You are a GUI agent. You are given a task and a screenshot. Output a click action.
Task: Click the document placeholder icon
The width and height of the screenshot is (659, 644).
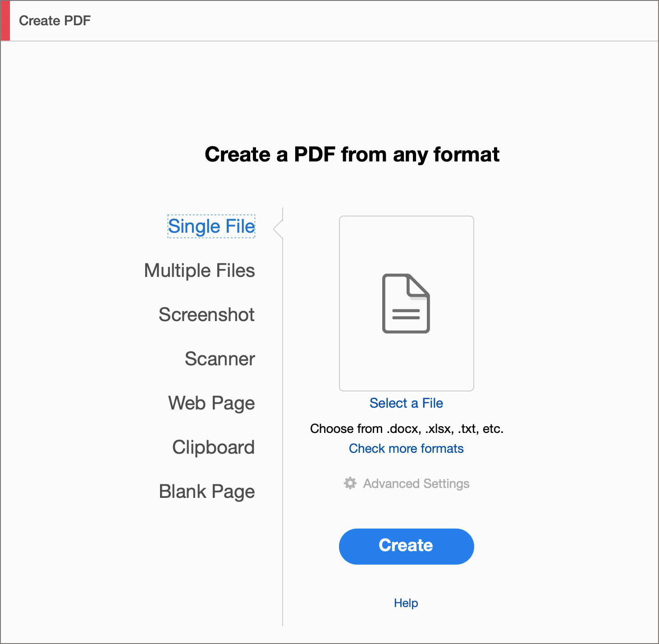click(406, 303)
